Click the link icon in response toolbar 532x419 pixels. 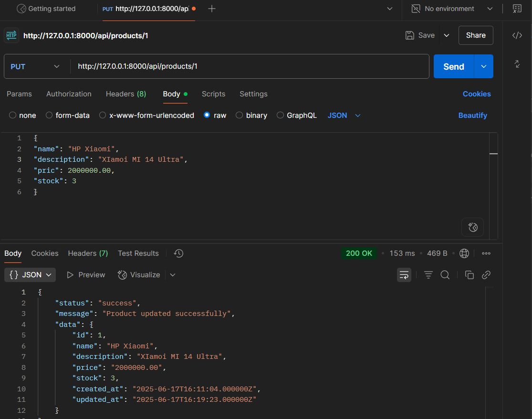pyautogui.click(x=486, y=275)
